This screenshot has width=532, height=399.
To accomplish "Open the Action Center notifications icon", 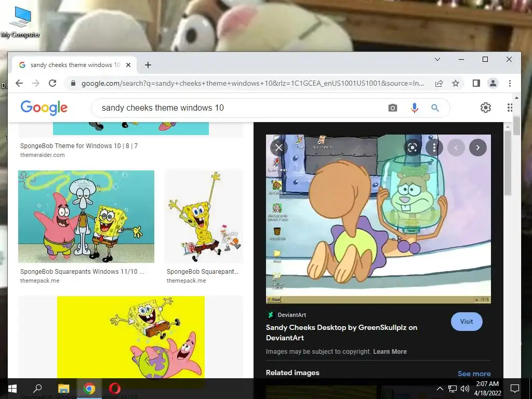I will pos(515,389).
